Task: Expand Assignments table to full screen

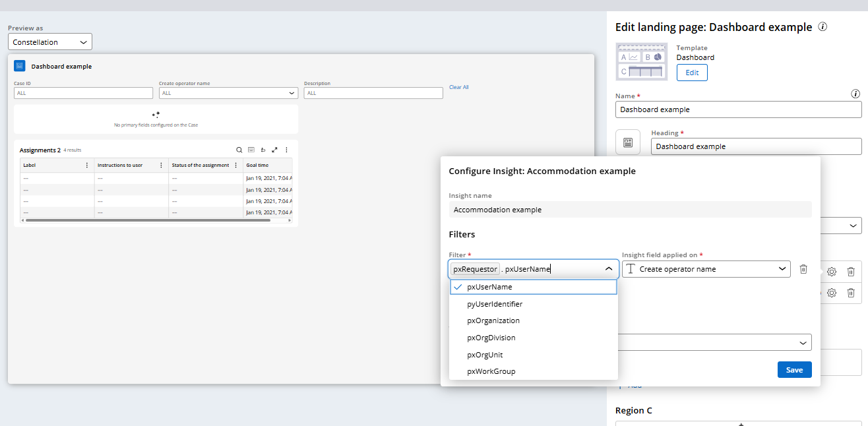Action: coord(274,150)
